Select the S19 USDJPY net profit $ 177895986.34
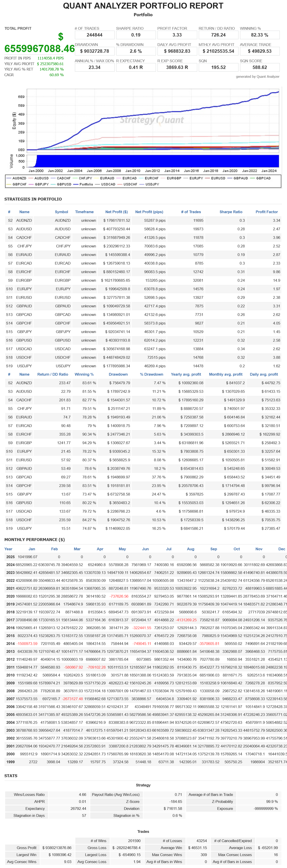Image resolution: width=287 pixels, height=868 pixels. point(116,366)
